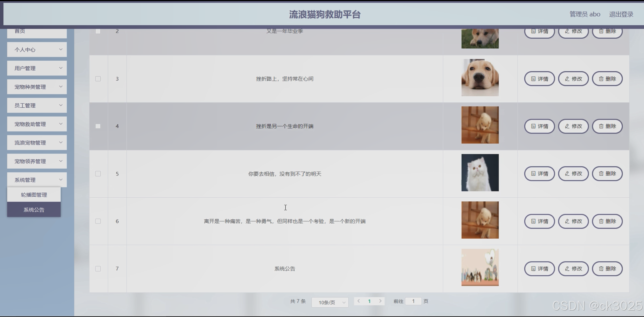Select 系统公告 submenu item
This screenshot has width=644, height=317.
[x=34, y=210]
